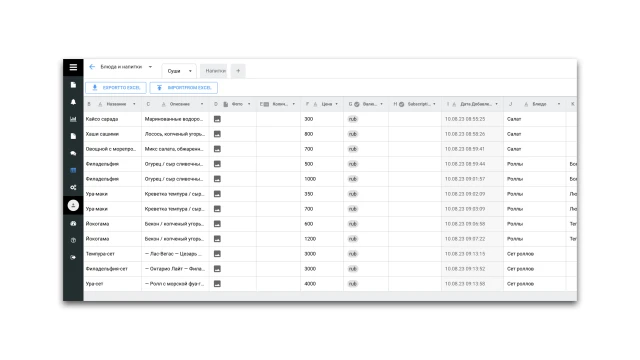Expand the Блюда и напитки dropdown arrow

point(150,67)
